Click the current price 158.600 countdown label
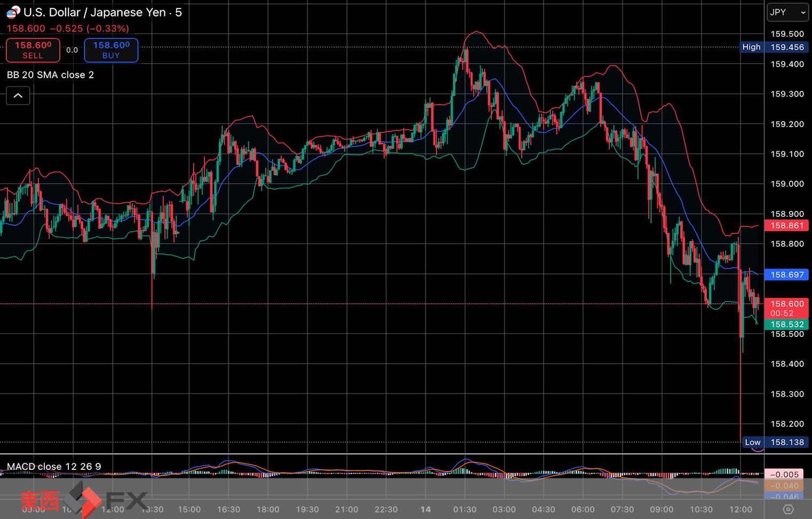The image size is (812, 519). (x=786, y=308)
